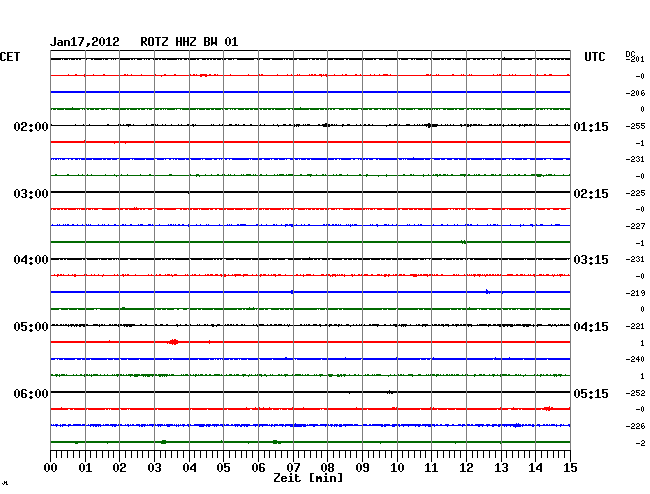
Task: Click the 04:15 UTC row label
Action: (x=591, y=327)
